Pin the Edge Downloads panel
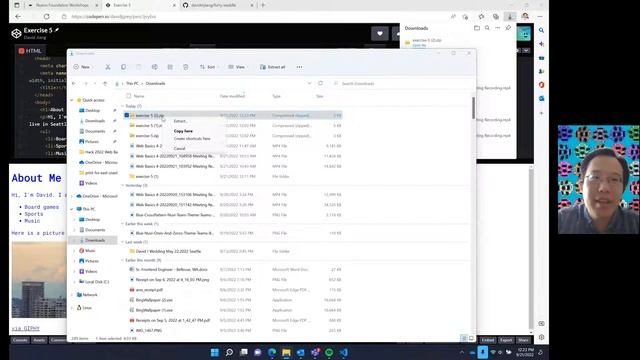Screen dimensions: 640x360 (x=508, y=28)
